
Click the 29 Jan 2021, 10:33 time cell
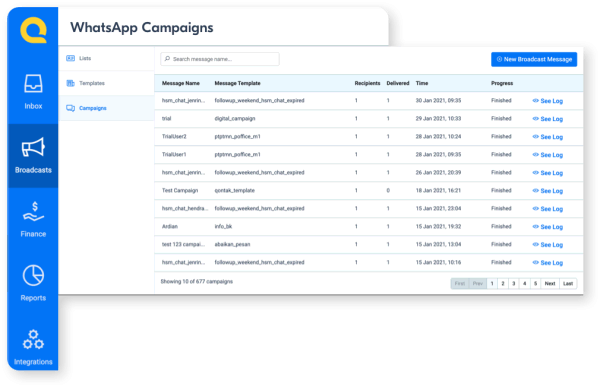[x=438, y=118]
